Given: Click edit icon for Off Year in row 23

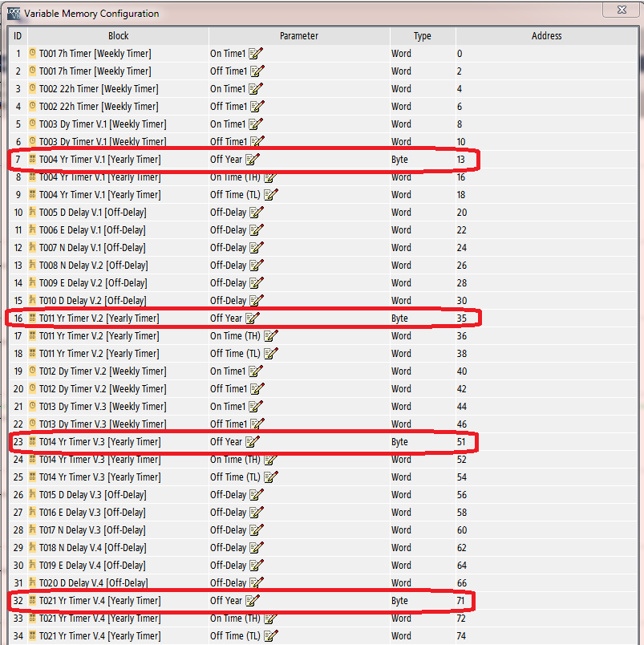Looking at the screenshot, I should click(x=253, y=442).
